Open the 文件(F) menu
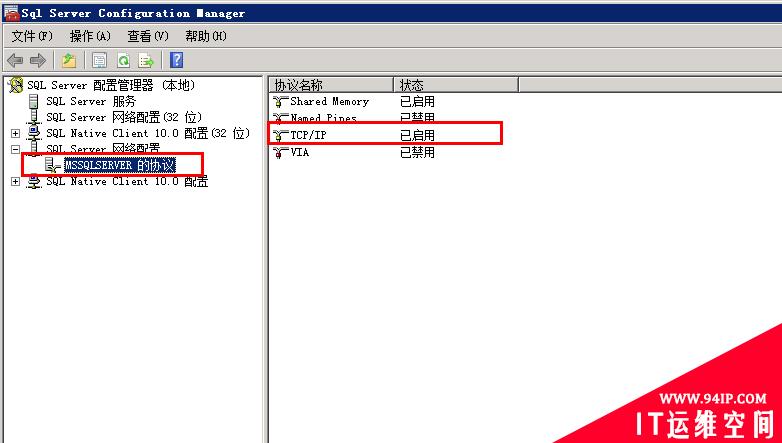The image size is (782, 443). 32,36
